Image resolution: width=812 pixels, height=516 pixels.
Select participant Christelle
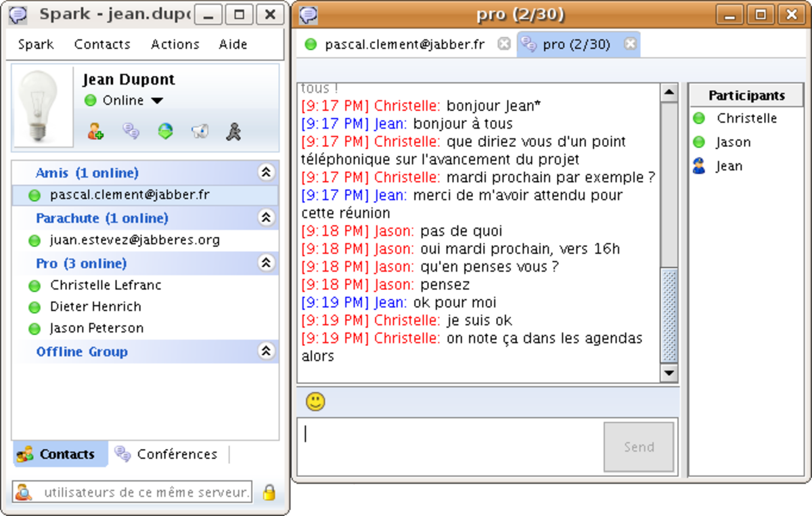coord(746,119)
